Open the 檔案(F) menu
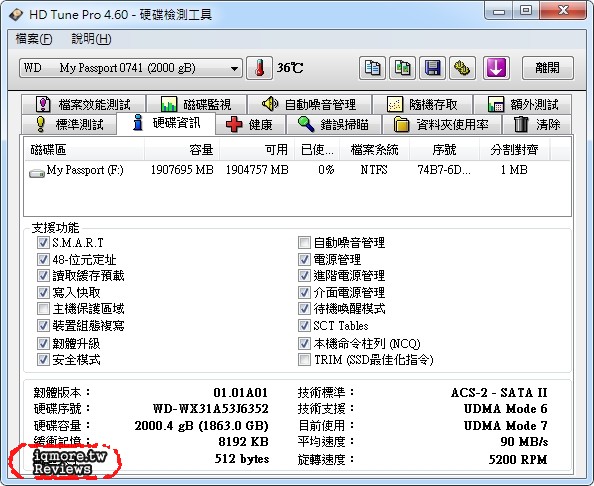Screen dimensions: 594x486 [x=34, y=39]
